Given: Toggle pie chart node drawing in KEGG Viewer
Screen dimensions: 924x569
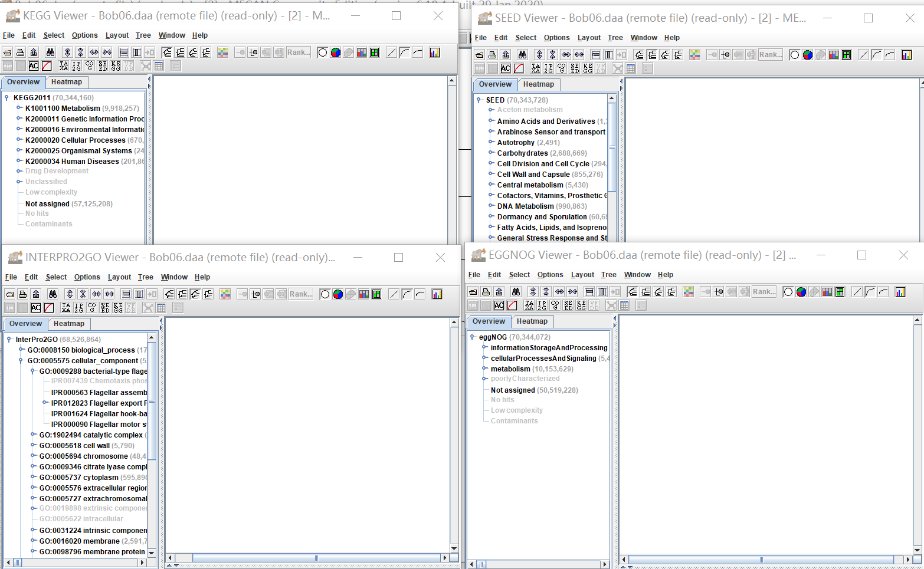Looking at the screenshot, I should point(336,52).
